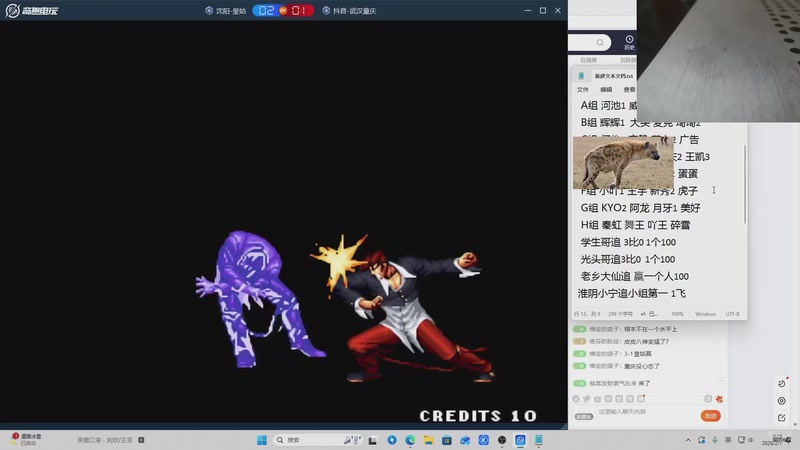Toggle the grey pill switch left of the chat input
The height and width of the screenshot is (450, 800).
click(584, 417)
